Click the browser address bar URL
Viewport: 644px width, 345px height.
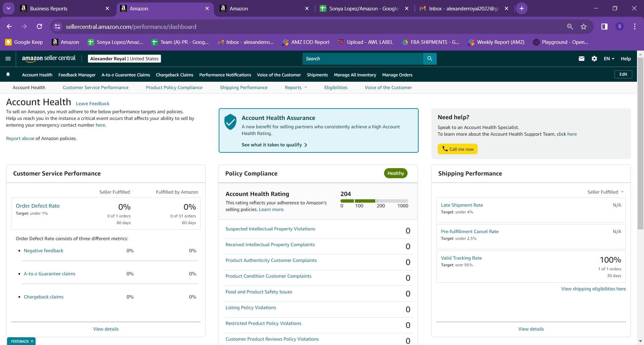point(131,26)
